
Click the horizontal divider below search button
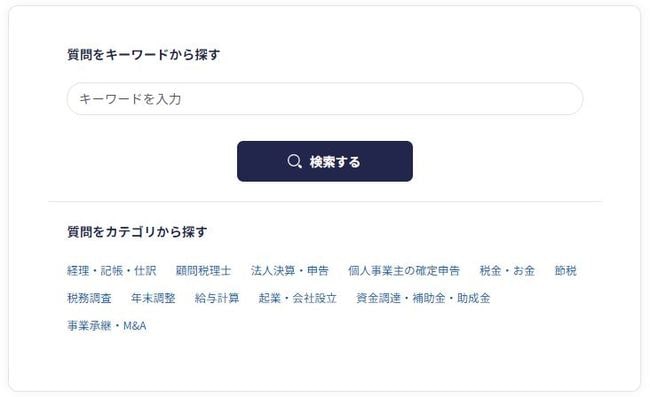(x=325, y=202)
